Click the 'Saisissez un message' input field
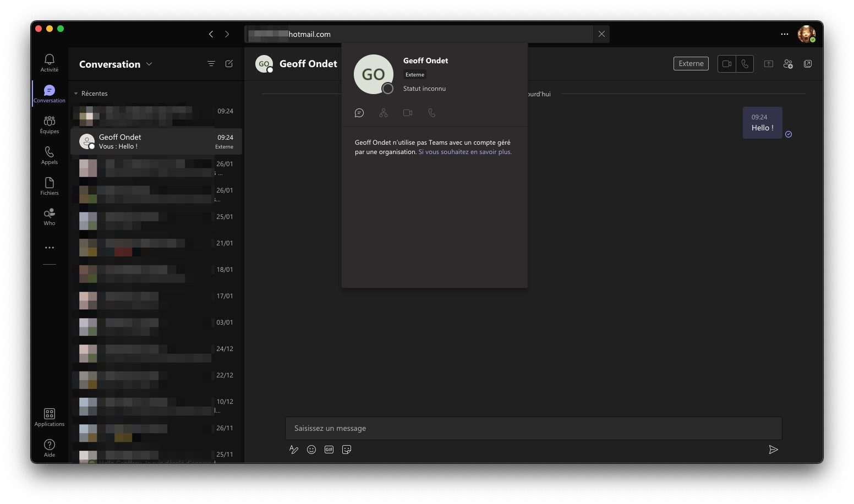 point(533,428)
